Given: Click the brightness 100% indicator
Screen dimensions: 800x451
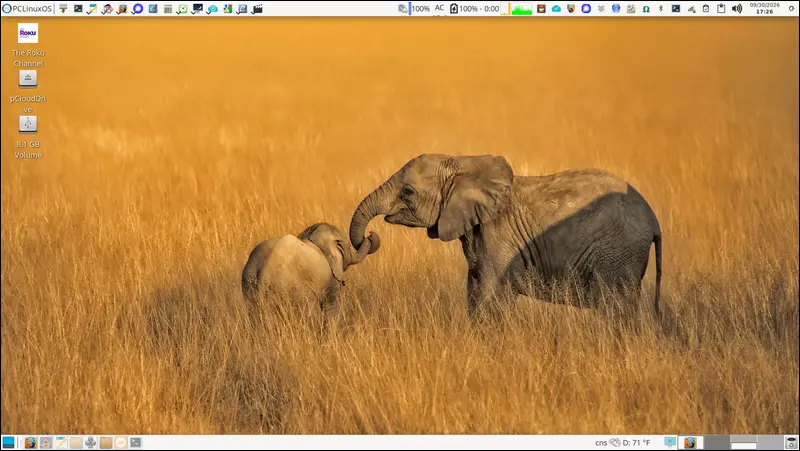Looking at the screenshot, I should pos(415,9).
